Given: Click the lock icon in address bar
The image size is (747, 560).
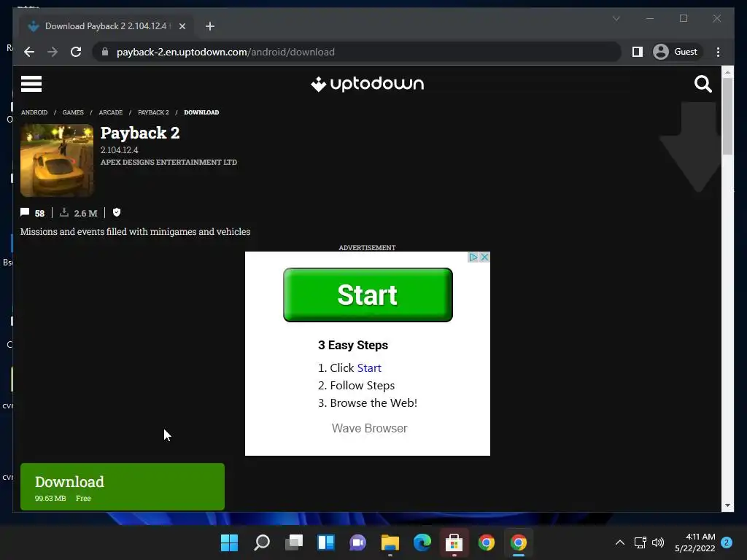Looking at the screenshot, I should pyautogui.click(x=105, y=52).
